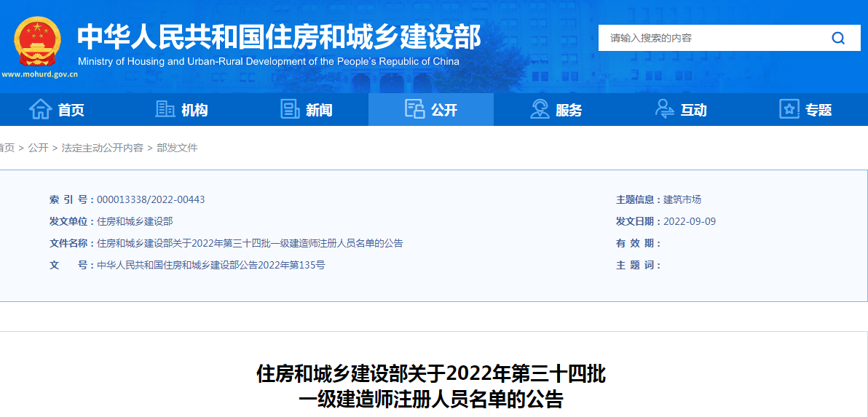
Task: Click the 文件名称 value text
Action: click(x=250, y=243)
